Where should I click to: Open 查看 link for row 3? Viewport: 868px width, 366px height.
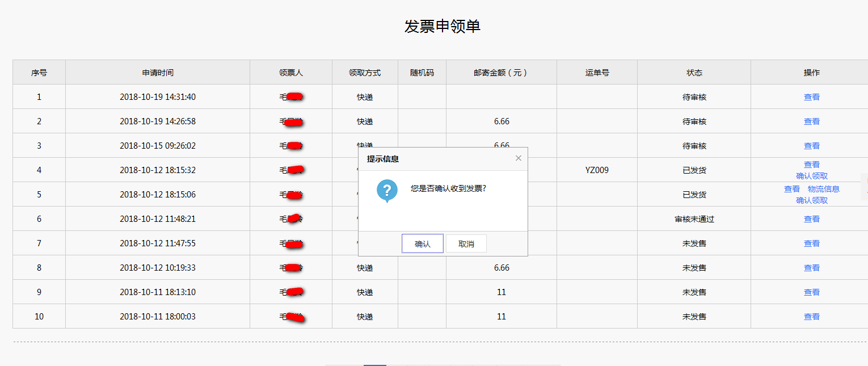point(812,146)
